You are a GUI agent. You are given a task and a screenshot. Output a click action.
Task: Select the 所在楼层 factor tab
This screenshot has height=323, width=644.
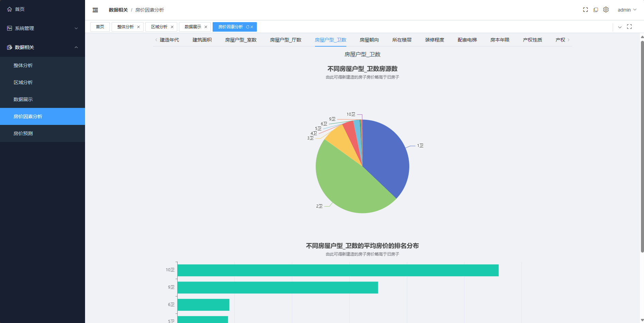402,40
